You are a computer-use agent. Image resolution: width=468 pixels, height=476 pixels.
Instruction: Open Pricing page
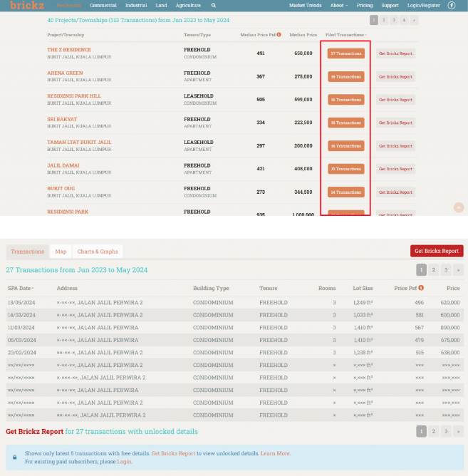point(365,6)
